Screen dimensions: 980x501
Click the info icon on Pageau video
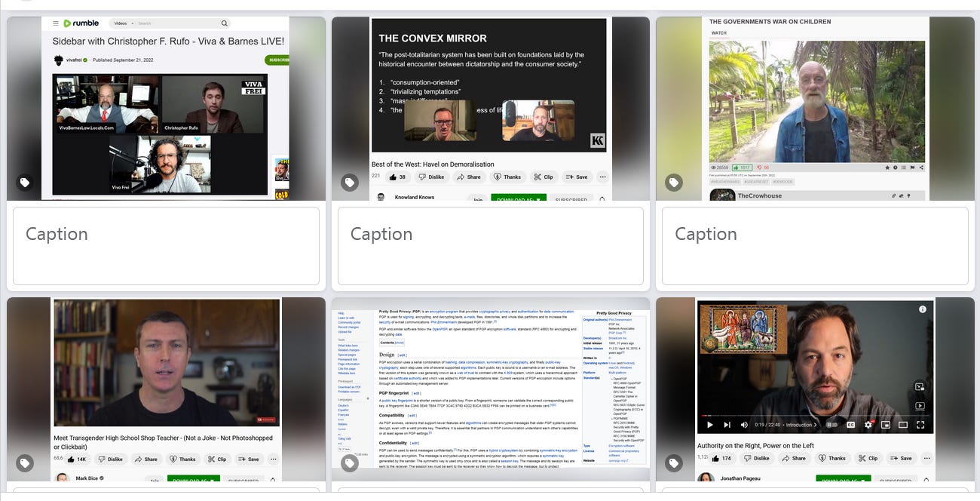[x=923, y=309]
